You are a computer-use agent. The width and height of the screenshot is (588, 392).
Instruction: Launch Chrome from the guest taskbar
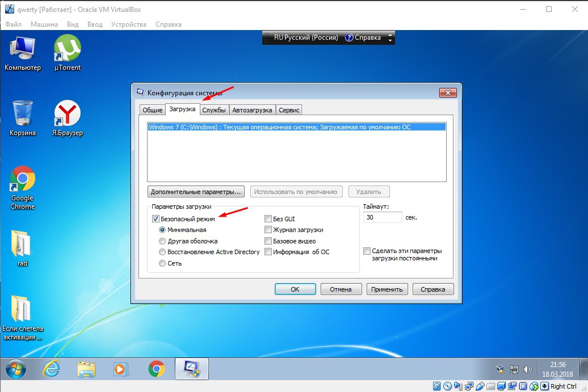click(x=157, y=369)
